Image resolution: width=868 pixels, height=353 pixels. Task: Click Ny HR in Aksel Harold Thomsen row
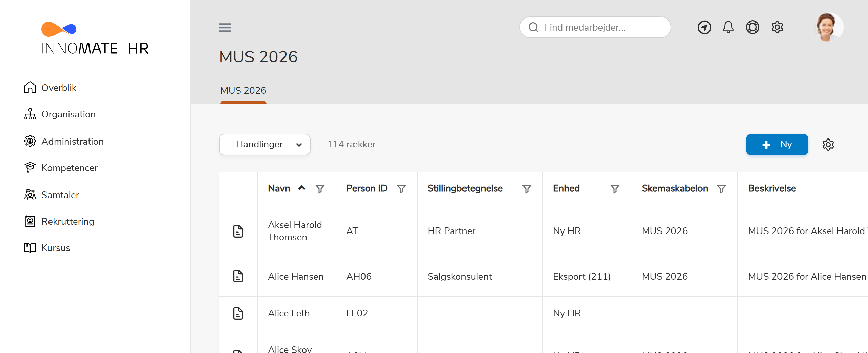[x=567, y=231]
